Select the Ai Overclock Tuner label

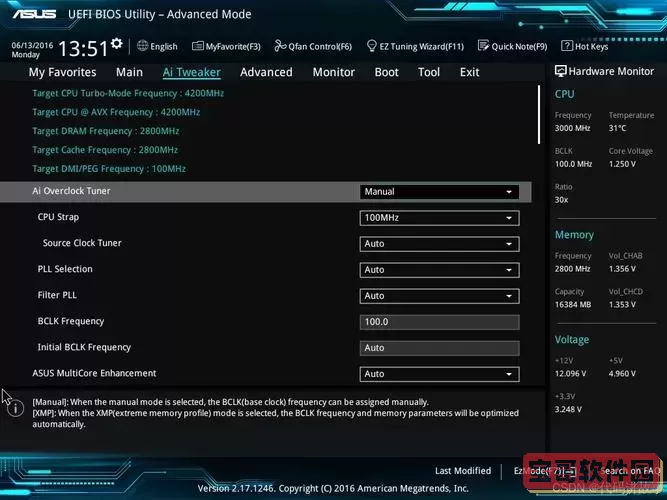click(71, 191)
